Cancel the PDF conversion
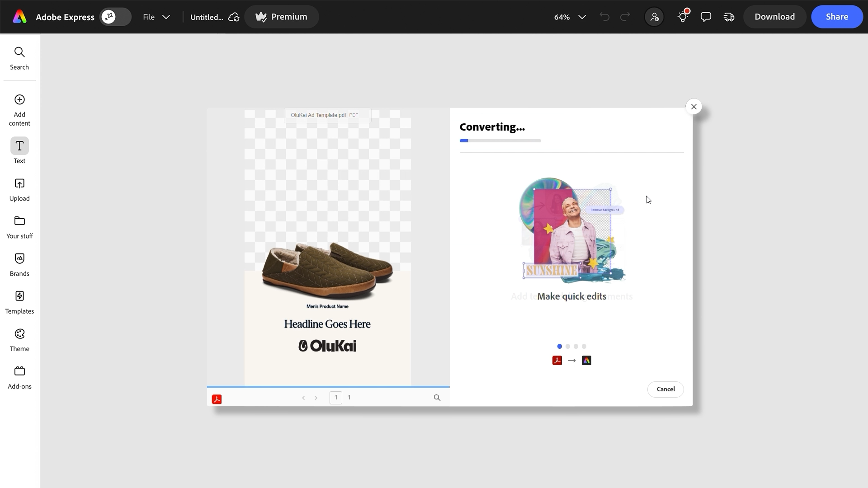Image resolution: width=868 pixels, height=488 pixels. coord(665,389)
